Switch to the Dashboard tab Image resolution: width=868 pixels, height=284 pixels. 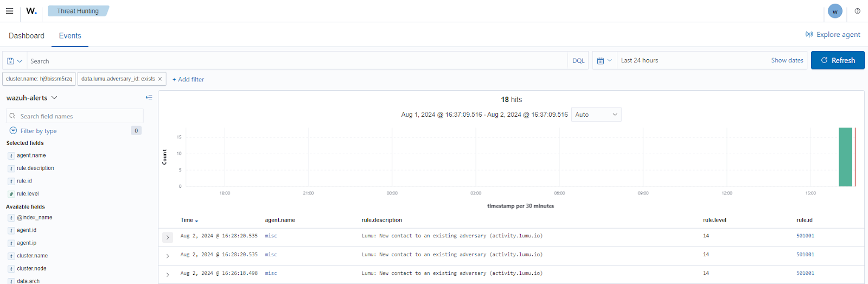click(x=27, y=36)
